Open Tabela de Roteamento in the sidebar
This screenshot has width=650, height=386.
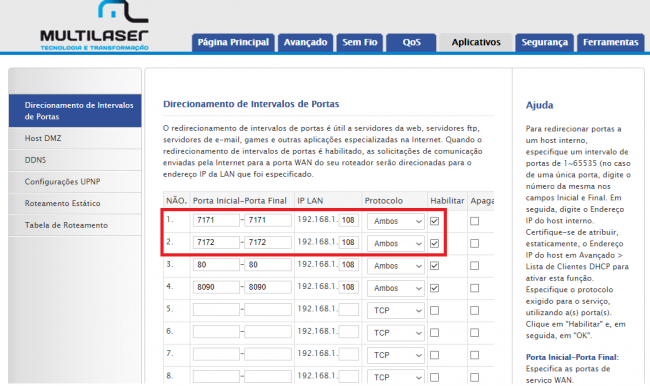(x=75, y=225)
